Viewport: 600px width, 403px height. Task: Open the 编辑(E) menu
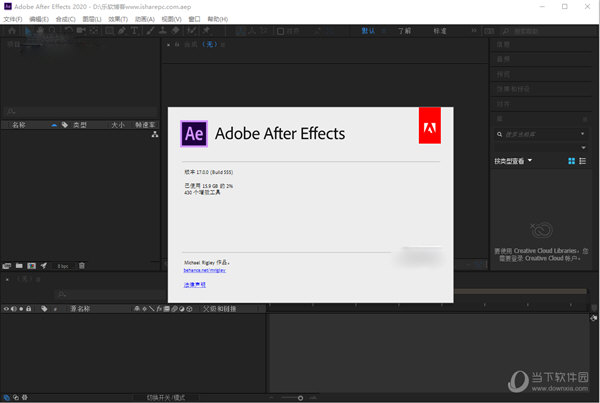tap(39, 19)
